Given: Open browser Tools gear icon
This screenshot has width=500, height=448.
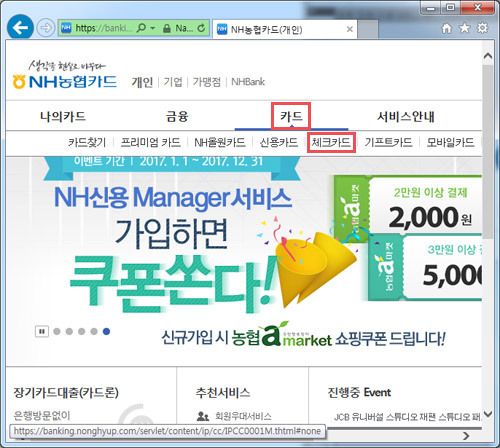Looking at the screenshot, I should tap(482, 28).
